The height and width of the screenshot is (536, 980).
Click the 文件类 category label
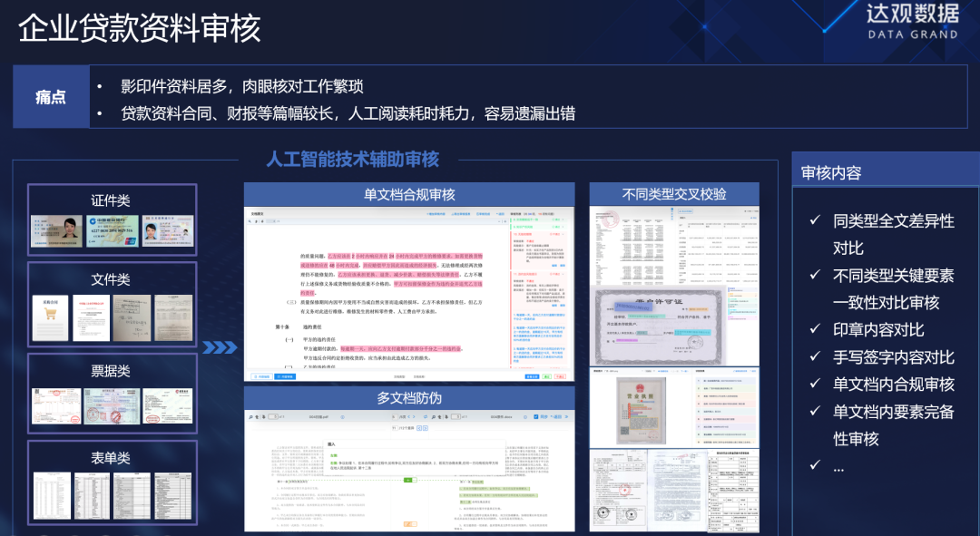click(111, 279)
